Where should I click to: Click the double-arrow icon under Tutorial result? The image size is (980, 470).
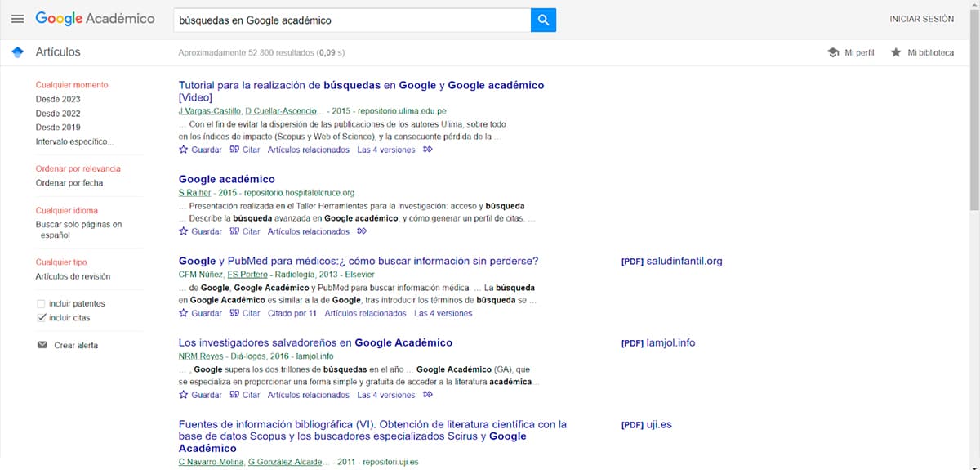point(428,150)
